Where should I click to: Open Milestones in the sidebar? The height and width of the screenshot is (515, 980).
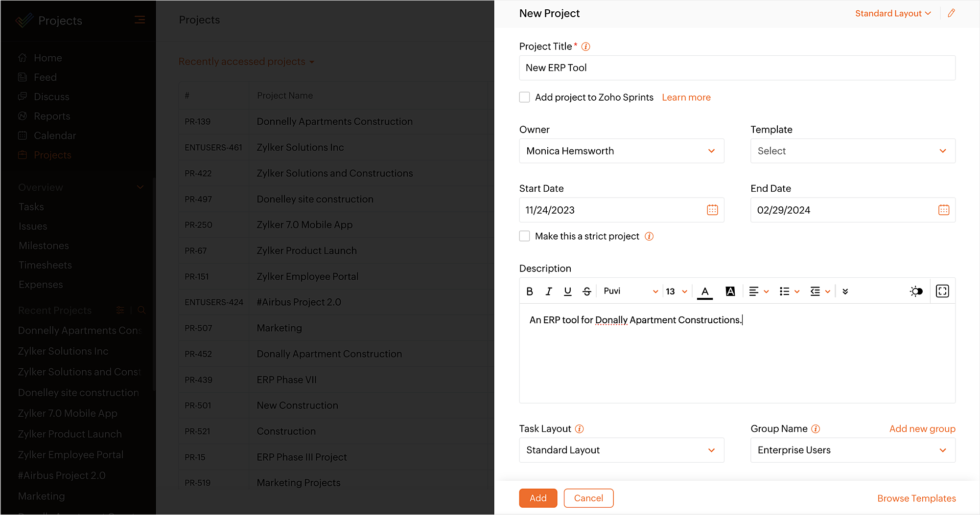pyautogui.click(x=44, y=246)
